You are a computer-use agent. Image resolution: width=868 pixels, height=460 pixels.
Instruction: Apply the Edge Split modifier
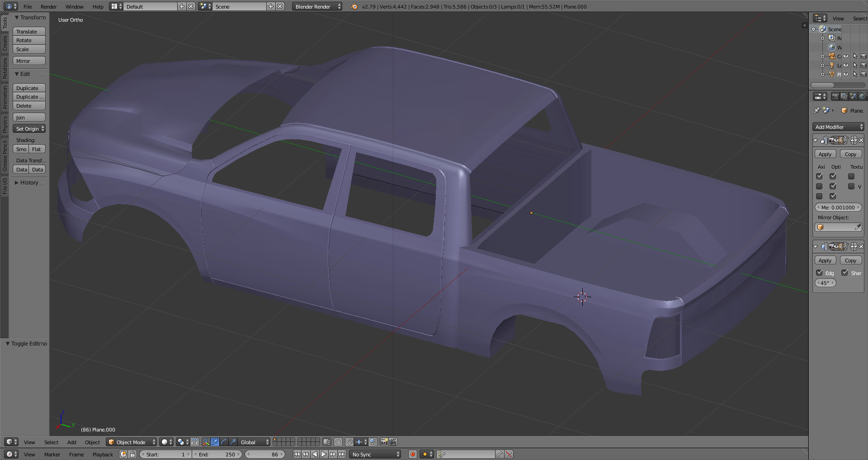coord(825,261)
